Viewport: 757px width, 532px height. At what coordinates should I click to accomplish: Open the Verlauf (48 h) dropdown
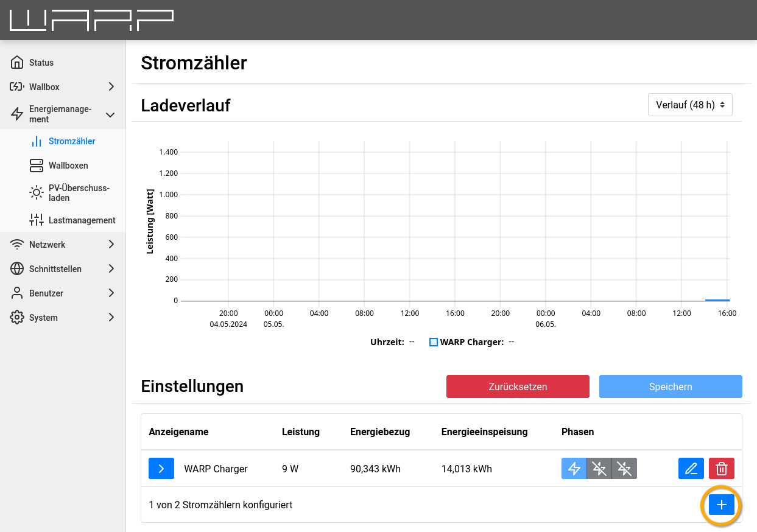[690, 104]
